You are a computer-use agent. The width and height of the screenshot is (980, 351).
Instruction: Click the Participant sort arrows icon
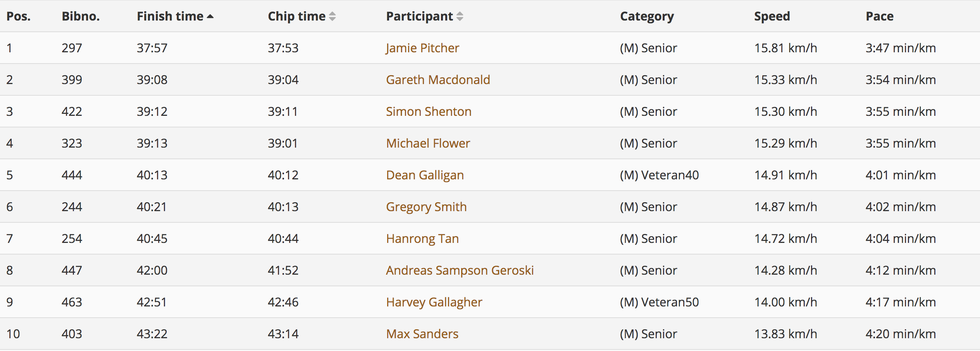tap(460, 16)
